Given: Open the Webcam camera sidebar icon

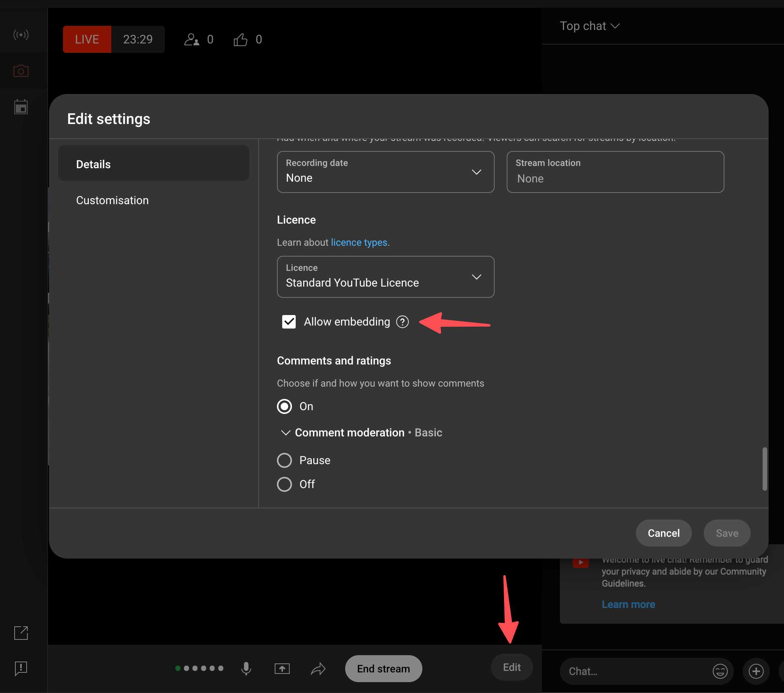Looking at the screenshot, I should click(21, 71).
